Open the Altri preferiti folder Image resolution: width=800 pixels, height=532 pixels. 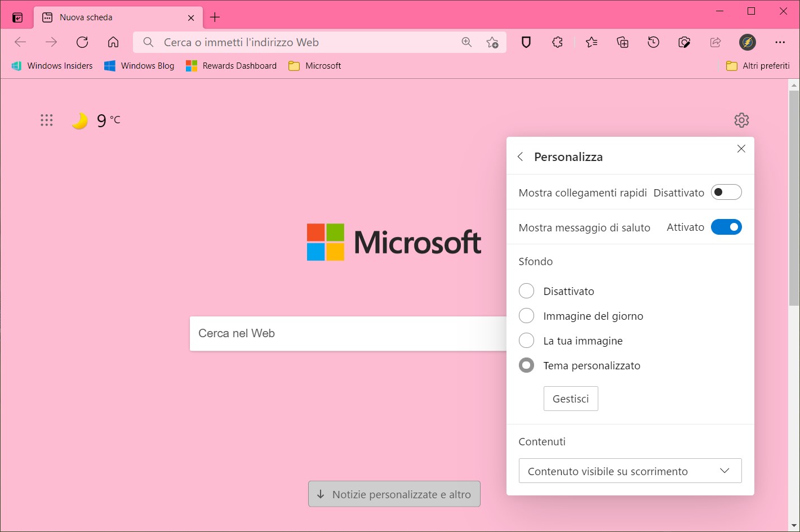(x=758, y=66)
